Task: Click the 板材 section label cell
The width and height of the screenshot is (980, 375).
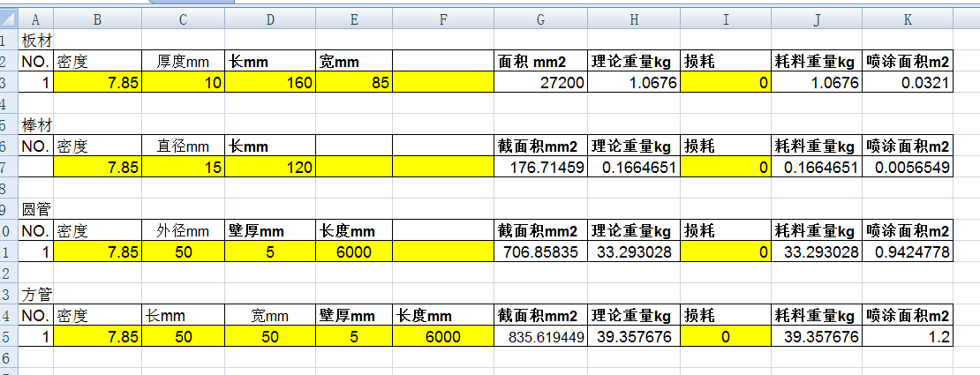Action: [x=35, y=41]
